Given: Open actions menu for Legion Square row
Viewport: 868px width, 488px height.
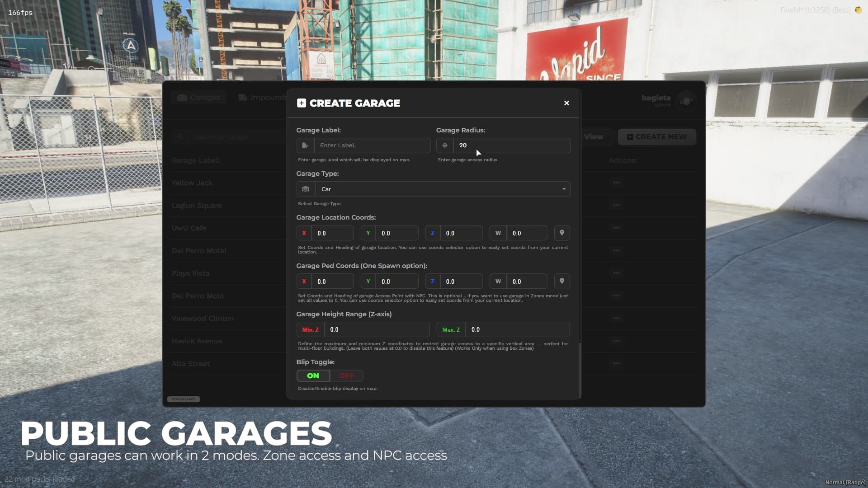Looking at the screenshot, I should [617, 206].
